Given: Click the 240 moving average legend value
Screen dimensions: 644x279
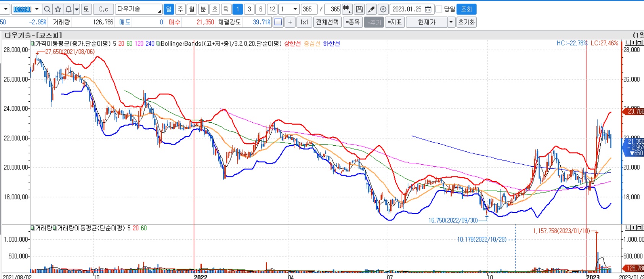Looking at the screenshot, I should click(x=150, y=44).
